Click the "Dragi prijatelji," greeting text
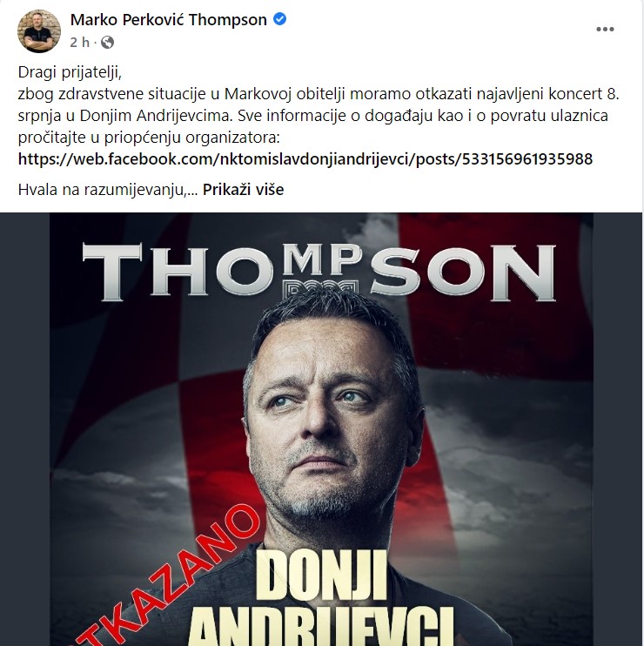The width and height of the screenshot is (644, 646). click(x=70, y=72)
